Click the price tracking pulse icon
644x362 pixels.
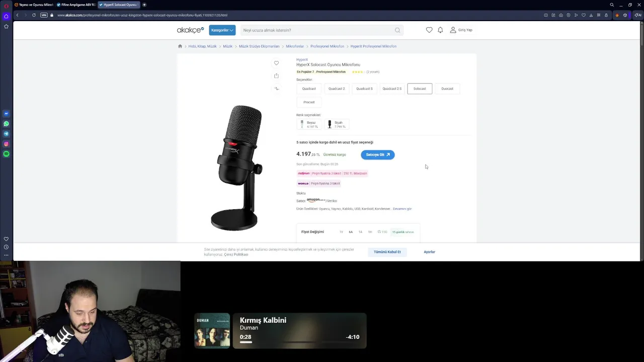pyautogui.click(x=276, y=88)
